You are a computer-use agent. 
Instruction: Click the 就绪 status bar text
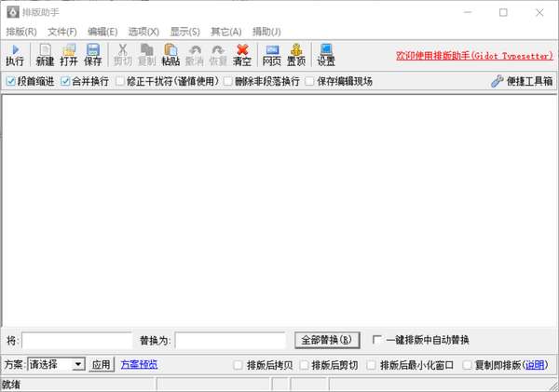point(11,385)
